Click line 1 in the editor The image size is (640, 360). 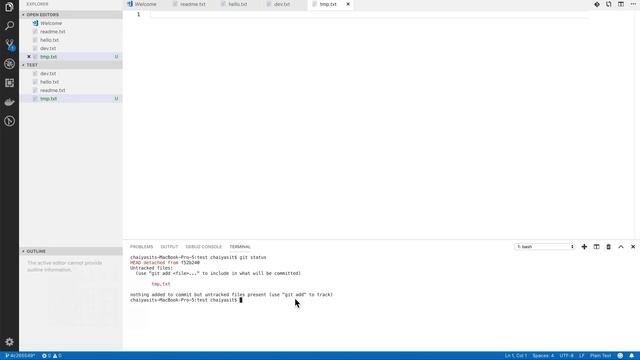[369, 14]
